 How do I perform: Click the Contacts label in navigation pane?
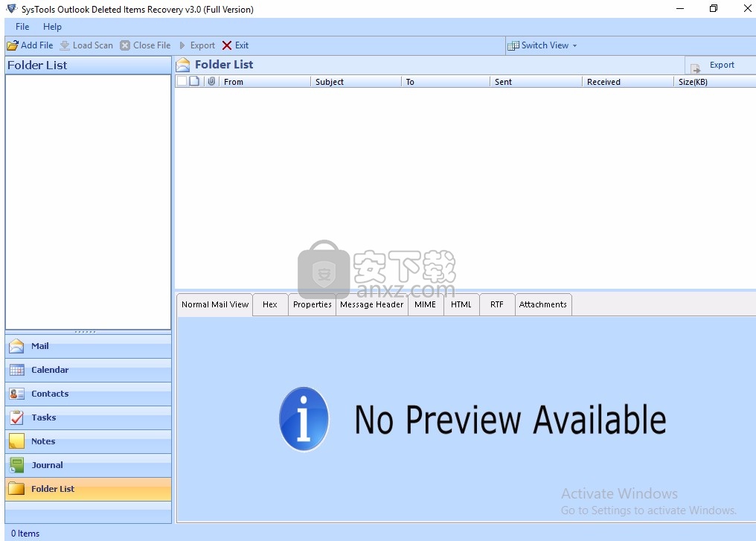pyautogui.click(x=50, y=394)
